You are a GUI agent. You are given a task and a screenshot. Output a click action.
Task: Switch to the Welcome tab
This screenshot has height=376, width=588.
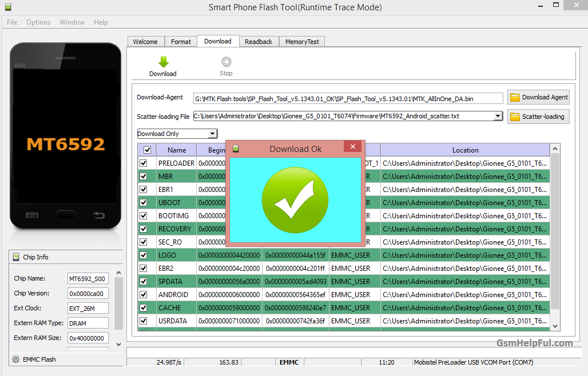pyautogui.click(x=145, y=42)
